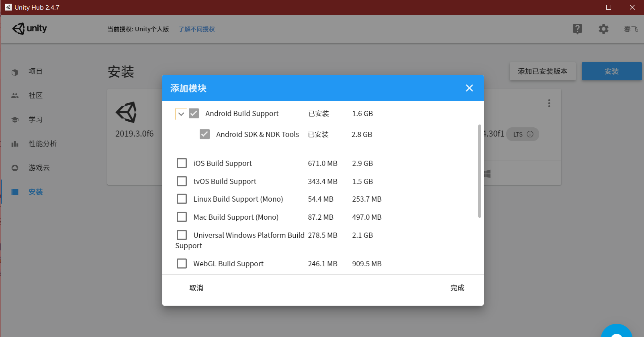This screenshot has height=337, width=644.
Task: Open the blue chat bubble at bottom right
Action: [x=617, y=331]
